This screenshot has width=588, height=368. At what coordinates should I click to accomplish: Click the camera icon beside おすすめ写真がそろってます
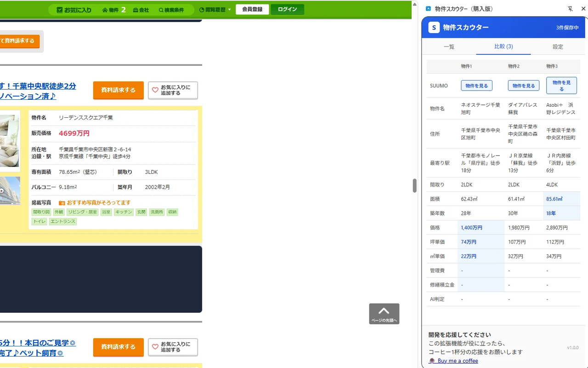61,202
